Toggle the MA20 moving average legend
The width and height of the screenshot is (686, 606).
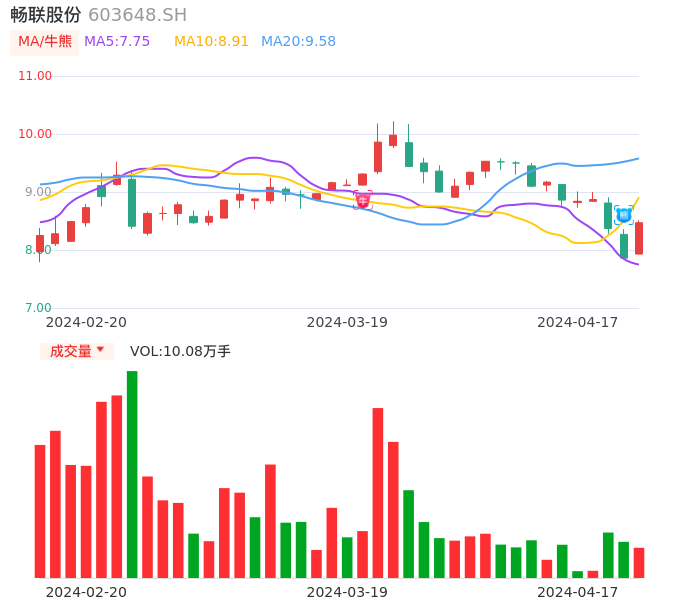tap(298, 42)
